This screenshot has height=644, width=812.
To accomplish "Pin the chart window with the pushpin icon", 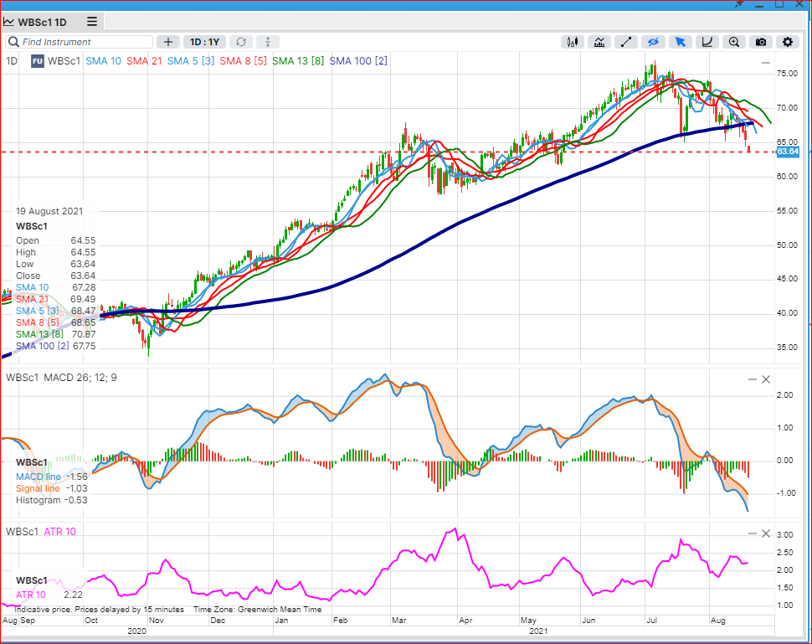I will (x=739, y=4).
